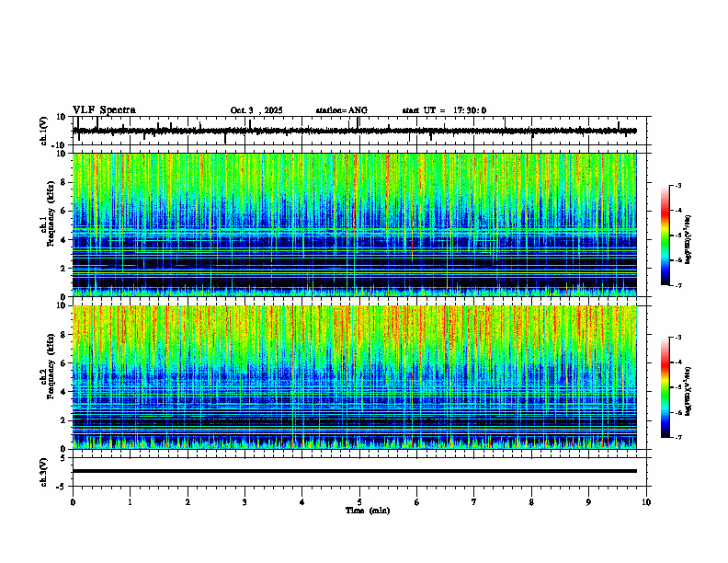This screenshot has width=728, height=563.
Task: Click the "-3" label on ch.1 color bar
Action: tap(677, 185)
